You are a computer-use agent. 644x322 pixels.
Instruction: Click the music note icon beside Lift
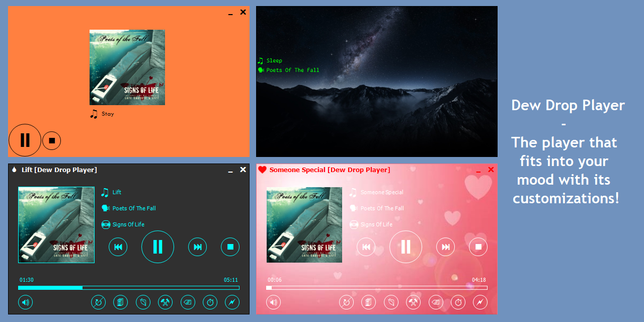pyautogui.click(x=105, y=192)
